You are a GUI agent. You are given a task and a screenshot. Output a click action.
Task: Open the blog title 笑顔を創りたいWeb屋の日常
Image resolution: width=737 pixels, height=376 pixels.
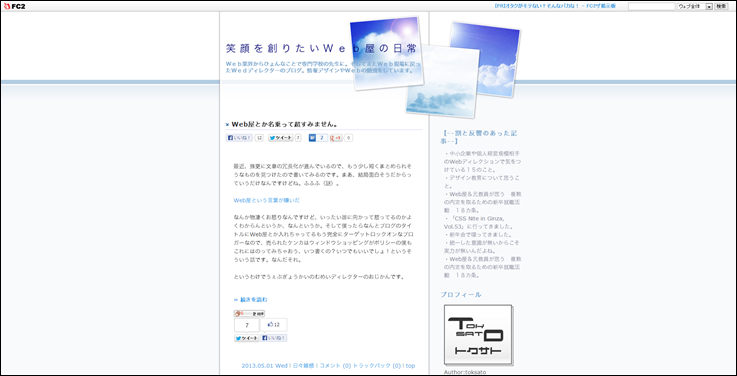tap(321, 48)
